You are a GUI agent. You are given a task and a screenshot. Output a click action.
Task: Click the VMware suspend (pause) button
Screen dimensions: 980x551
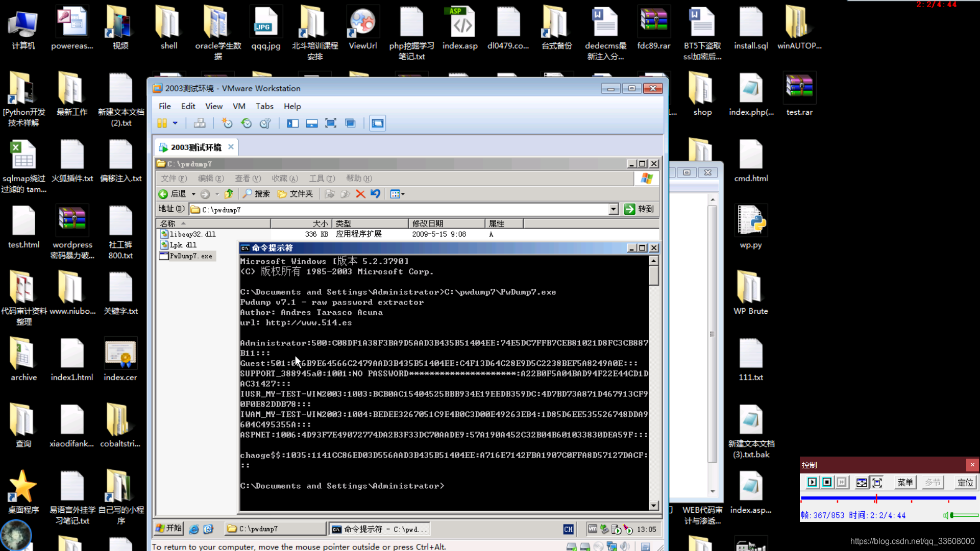click(162, 123)
